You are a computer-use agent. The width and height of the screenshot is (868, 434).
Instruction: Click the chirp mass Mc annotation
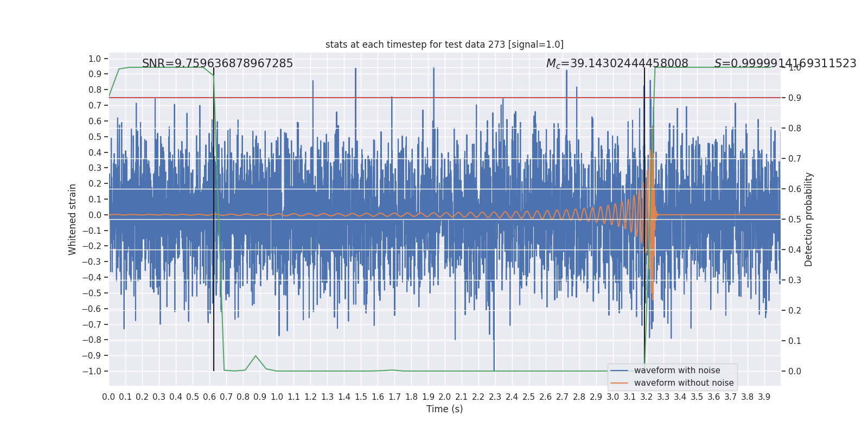click(617, 63)
